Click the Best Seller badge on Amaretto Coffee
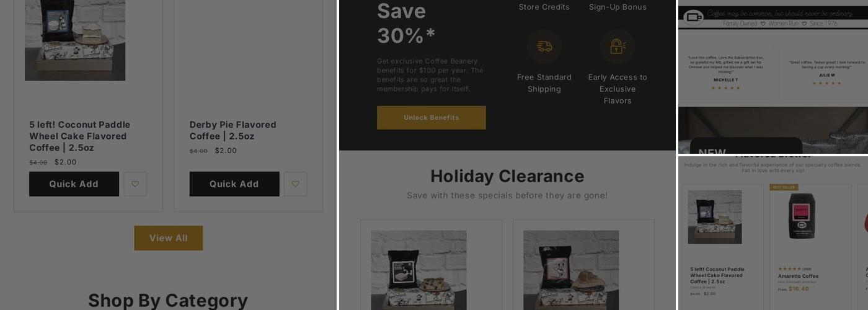 click(784, 187)
